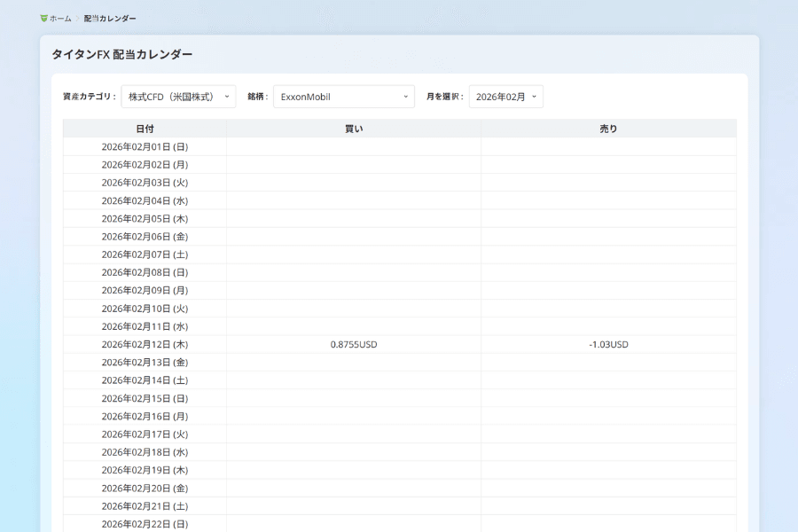Open the 銘柄 dropdown showing ExxonMobil
The width and height of the screenshot is (798, 532).
click(x=344, y=97)
